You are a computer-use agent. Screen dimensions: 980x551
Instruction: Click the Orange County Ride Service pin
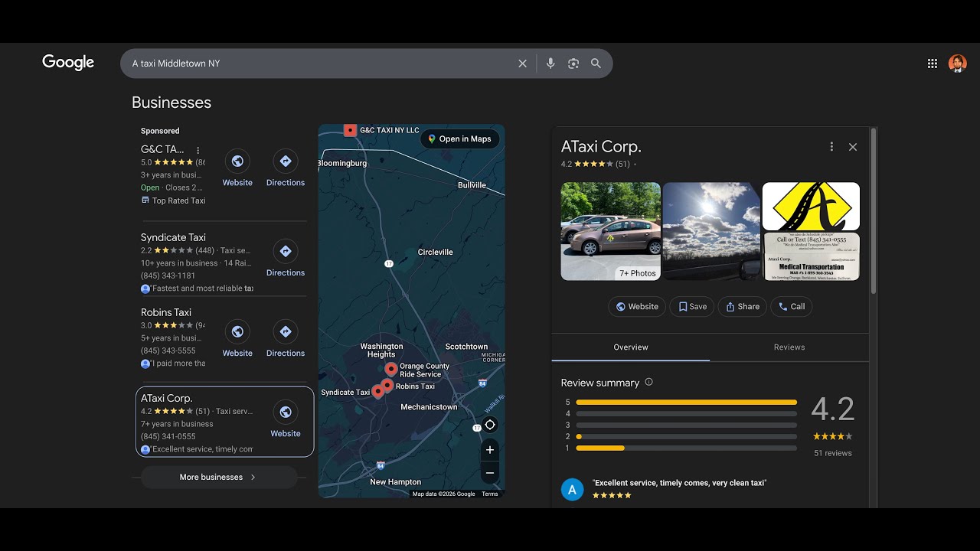(x=391, y=370)
